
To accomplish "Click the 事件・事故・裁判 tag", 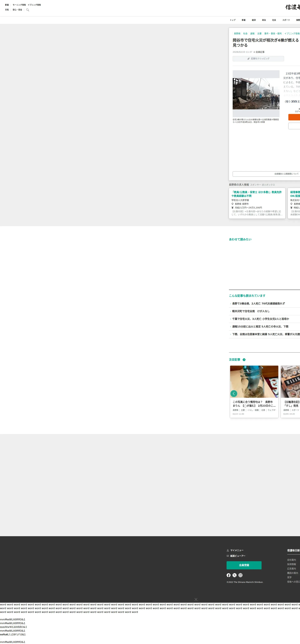I will pyautogui.click(x=273, y=33).
